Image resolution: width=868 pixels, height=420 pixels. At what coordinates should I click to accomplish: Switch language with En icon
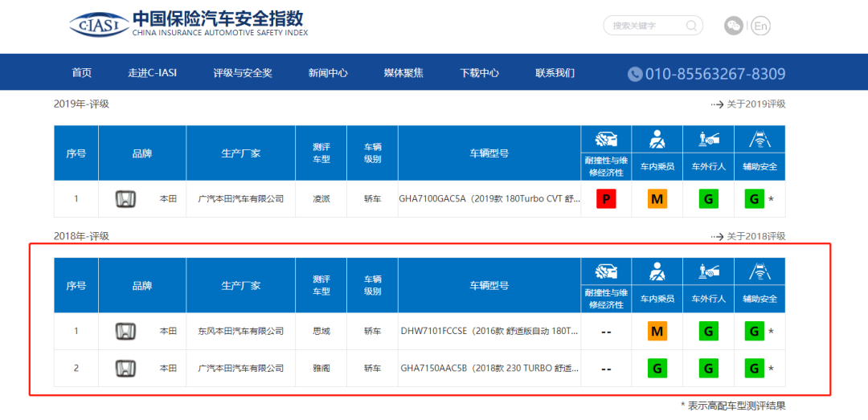point(760,26)
